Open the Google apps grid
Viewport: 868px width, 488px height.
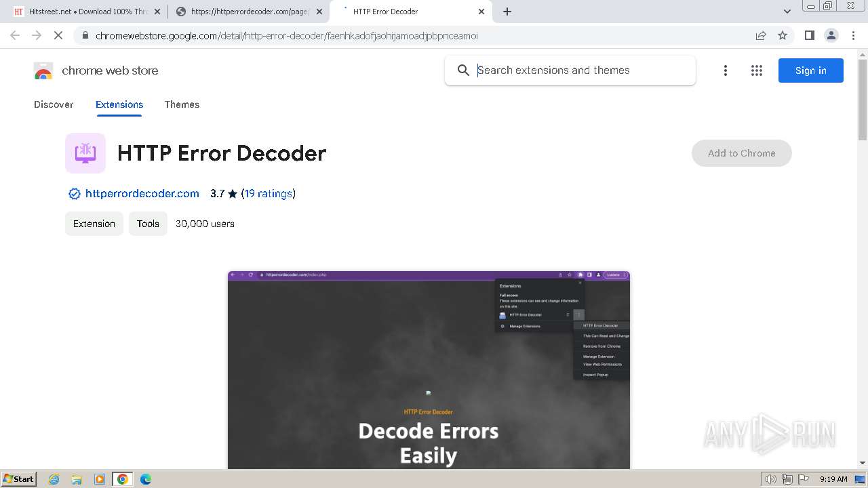[x=757, y=70]
